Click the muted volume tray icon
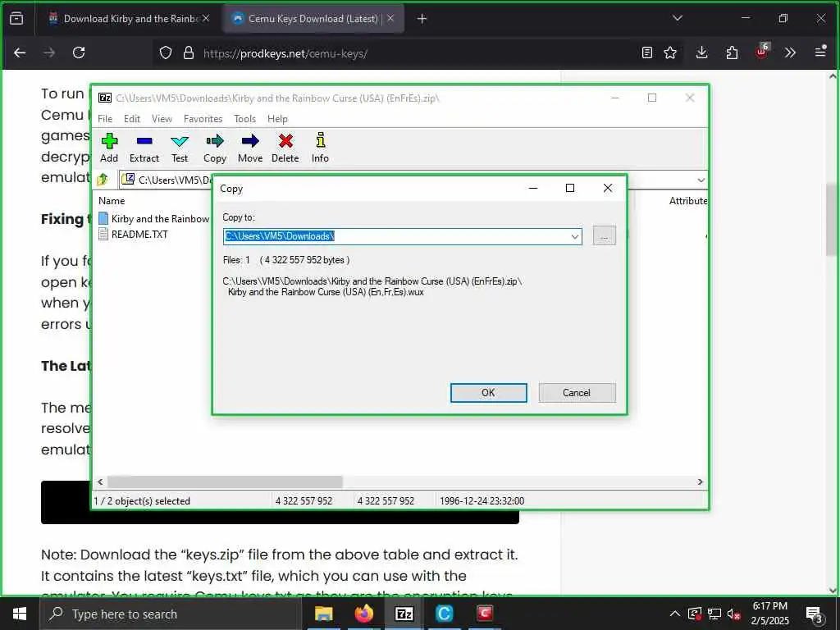Image resolution: width=840 pixels, height=630 pixels. pos(734,614)
